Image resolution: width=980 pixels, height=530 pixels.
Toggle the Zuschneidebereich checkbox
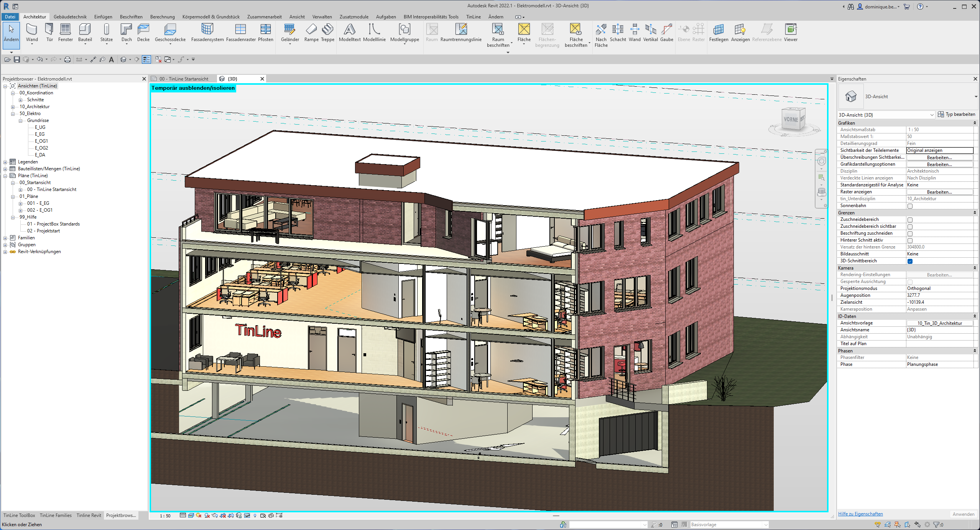coord(910,220)
